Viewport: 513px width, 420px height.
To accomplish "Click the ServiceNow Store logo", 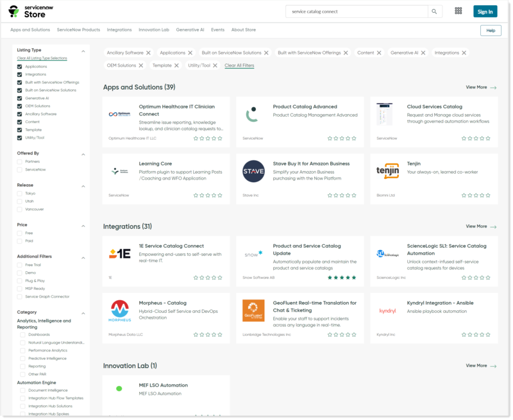I will [x=31, y=12].
